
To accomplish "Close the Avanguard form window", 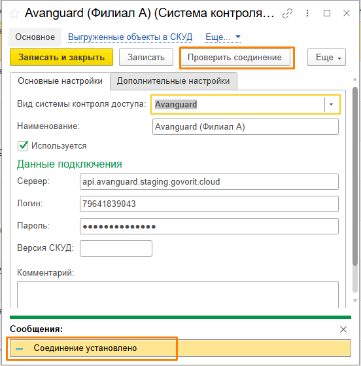I will pyautogui.click(x=346, y=14).
